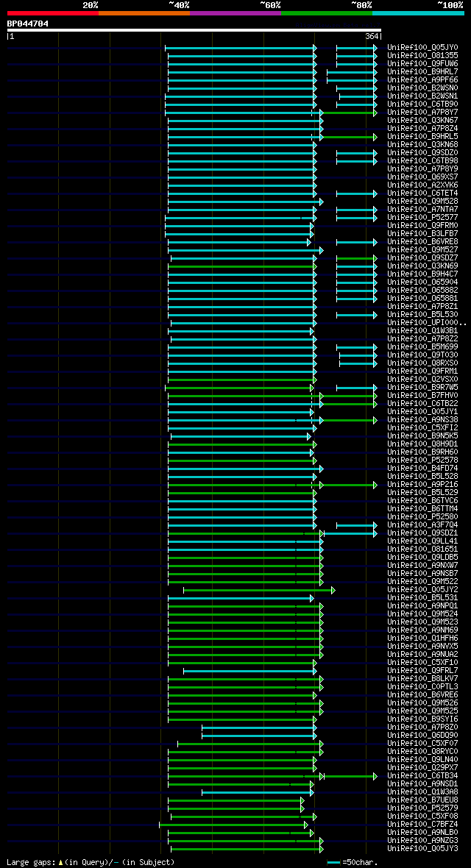Screen dimensions: 471x868
Task: Click the red identity legend segment
Action: 53,13
